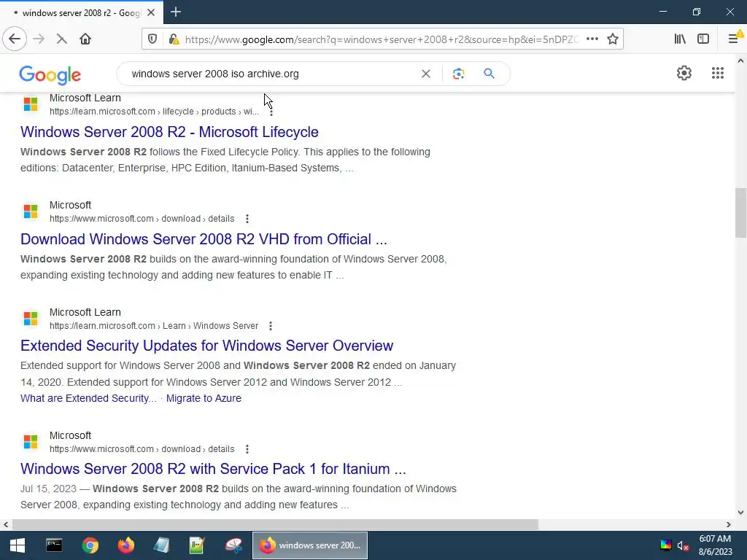
Task: Go back to the previous page
Action: 15,39
